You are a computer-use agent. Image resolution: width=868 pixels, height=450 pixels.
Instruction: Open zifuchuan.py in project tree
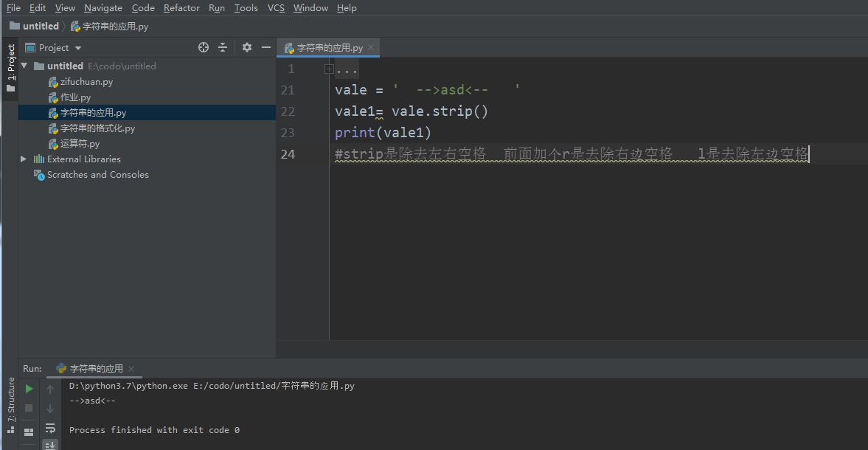(x=86, y=82)
